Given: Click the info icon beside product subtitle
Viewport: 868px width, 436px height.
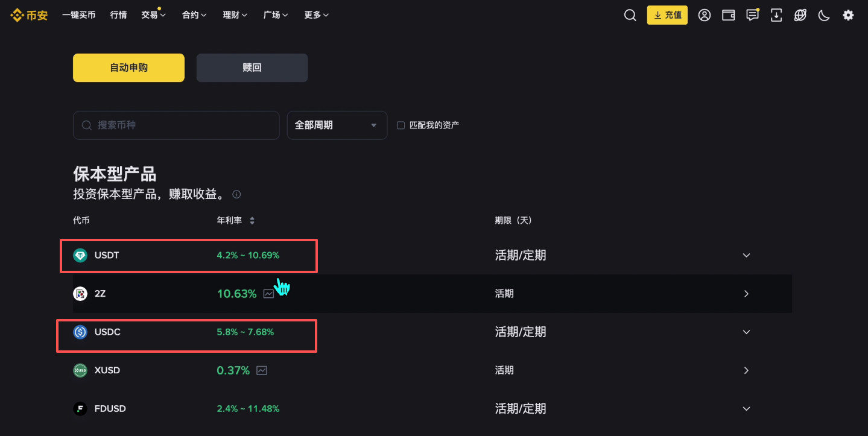Looking at the screenshot, I should click(x=236, y=194).
